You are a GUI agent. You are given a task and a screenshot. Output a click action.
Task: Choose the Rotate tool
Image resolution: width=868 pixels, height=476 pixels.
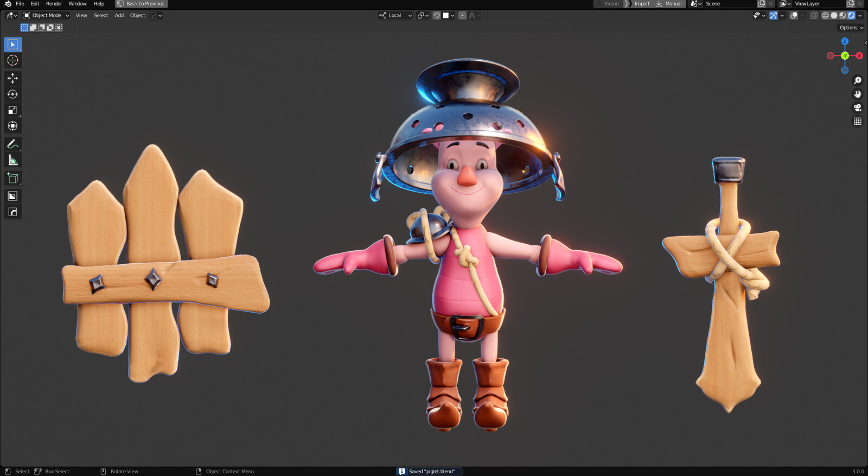[12, 94]
